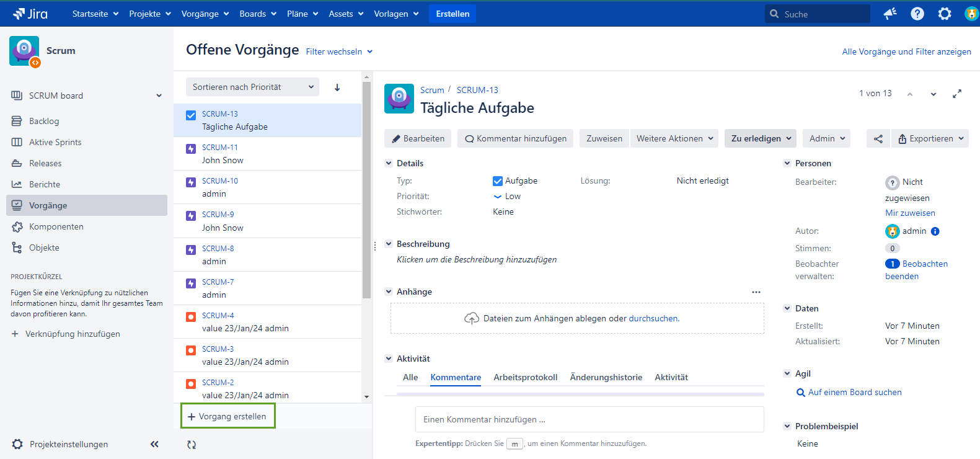Click the comment input field
The width and height of the screenshot is (980, 459).
(589, 419)
